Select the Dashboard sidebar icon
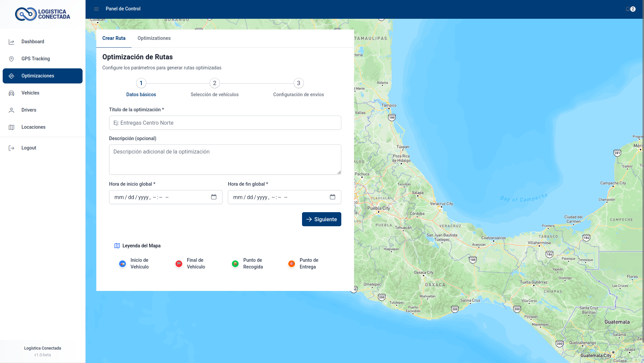The width and height of the screenshot is (644, 363). pyautogui.click(x=11, y=42)
